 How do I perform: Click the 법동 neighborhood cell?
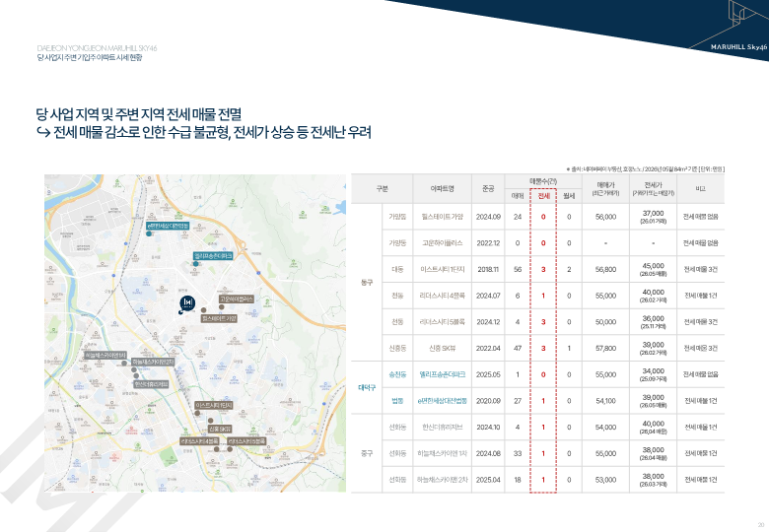(x=397, y=401)
